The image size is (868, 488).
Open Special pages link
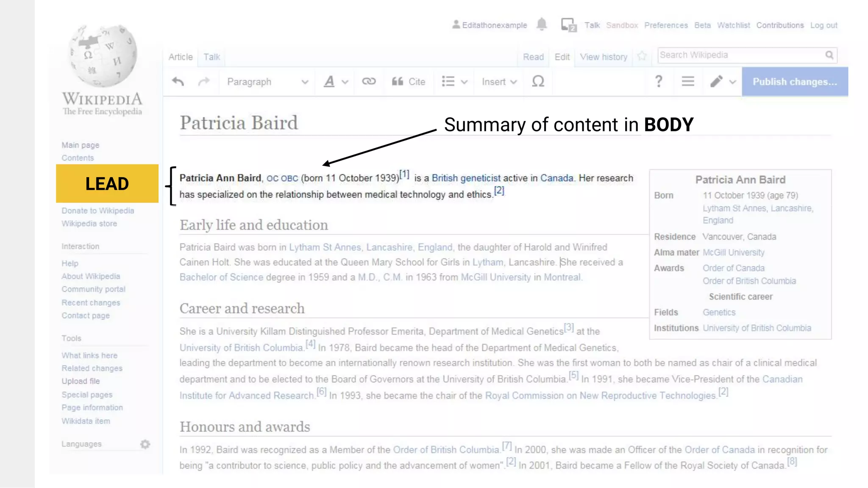click(87, 394)
